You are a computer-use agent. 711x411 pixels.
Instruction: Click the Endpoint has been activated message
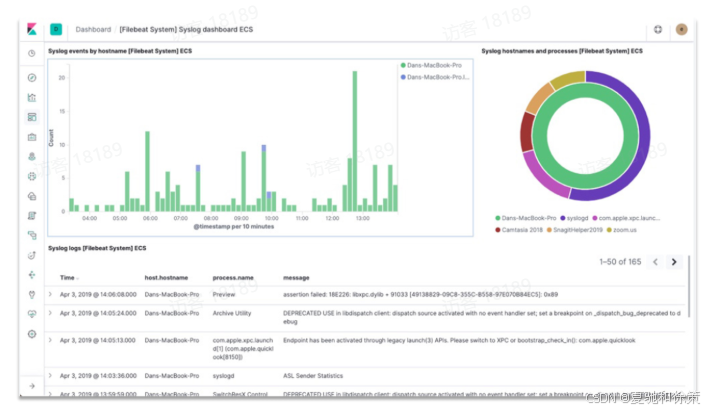point(459,340)
